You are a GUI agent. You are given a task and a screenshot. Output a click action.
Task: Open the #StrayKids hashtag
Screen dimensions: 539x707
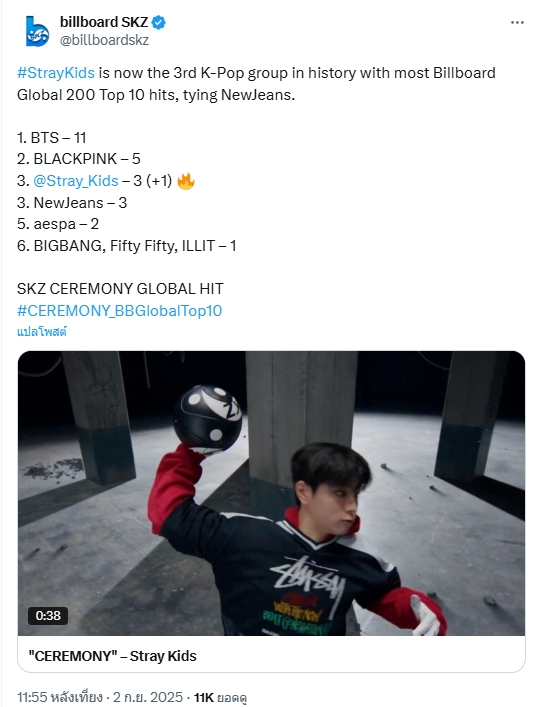point(56,73)
